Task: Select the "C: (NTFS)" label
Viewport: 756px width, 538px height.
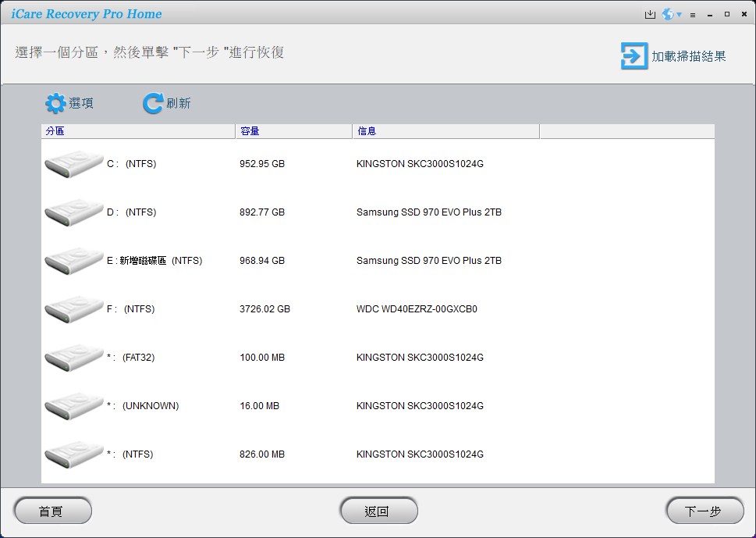Action: coord(132,164)
